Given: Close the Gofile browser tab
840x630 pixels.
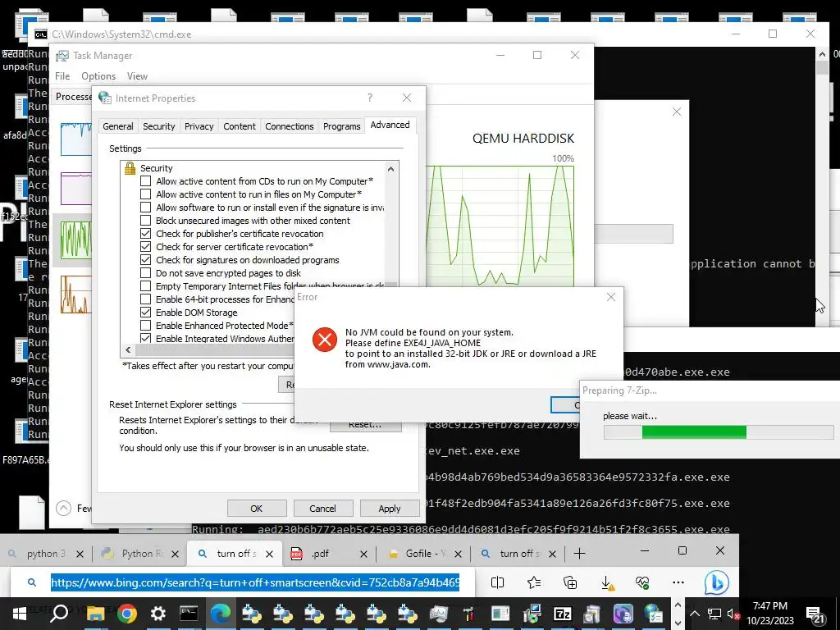Looking at the screenshot, I should (458, 554).
